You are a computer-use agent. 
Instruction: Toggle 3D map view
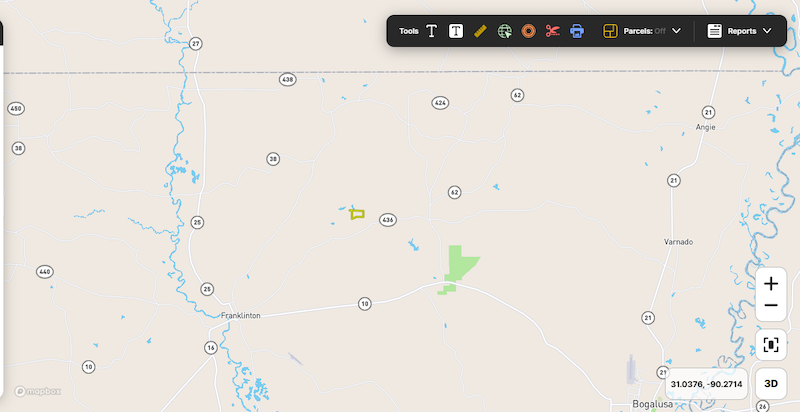pyautogui.click(x=771, y=383)
